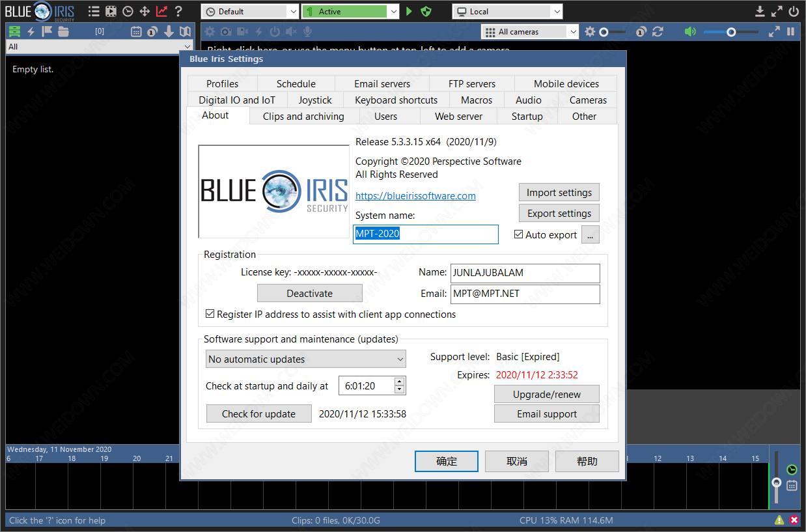The width and height of the screenshot is (806, 532).
Task: Click the green speaker volume icon
Action: (x=690, y=31)
